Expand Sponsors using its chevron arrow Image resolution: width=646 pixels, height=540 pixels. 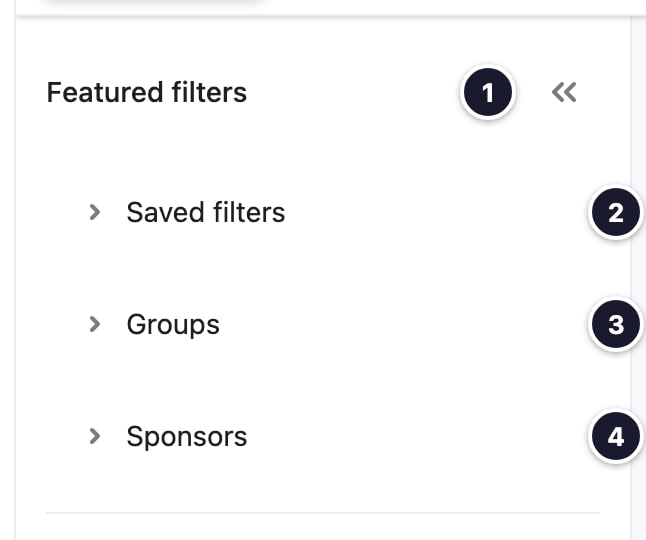95,436
